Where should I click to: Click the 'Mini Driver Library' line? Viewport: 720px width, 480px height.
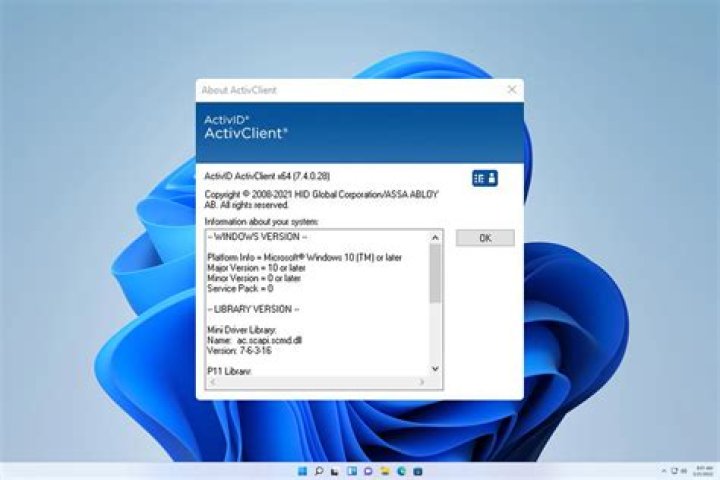click(242, 330)
